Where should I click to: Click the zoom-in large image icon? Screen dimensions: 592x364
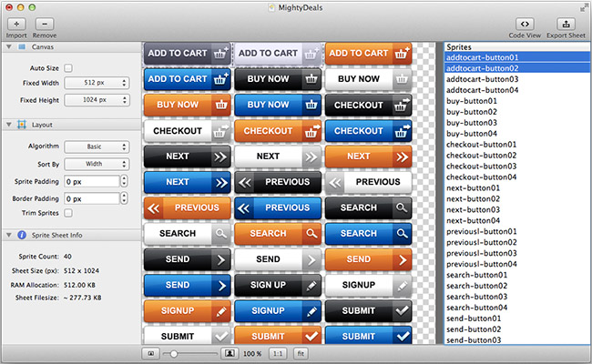[x=230, y=352]
